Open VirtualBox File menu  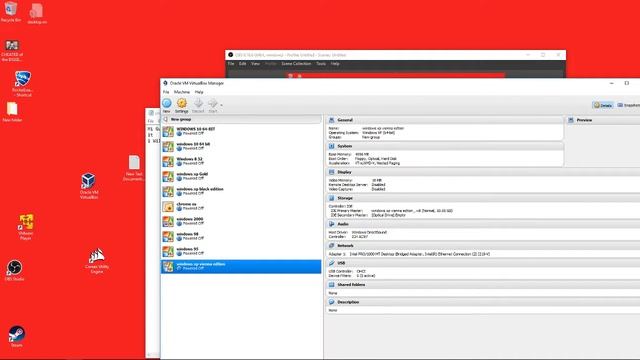coord(166,92)
